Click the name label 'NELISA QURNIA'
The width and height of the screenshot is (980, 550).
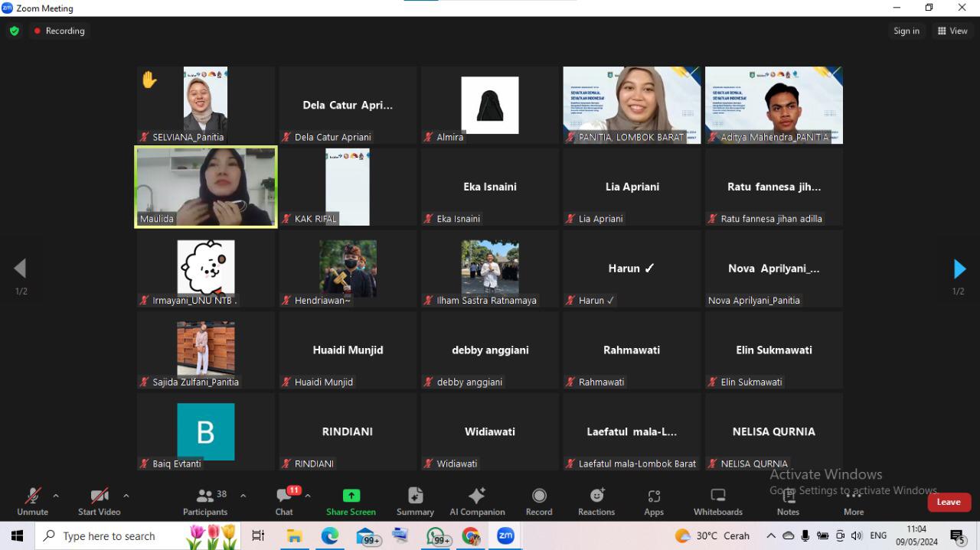754,464
